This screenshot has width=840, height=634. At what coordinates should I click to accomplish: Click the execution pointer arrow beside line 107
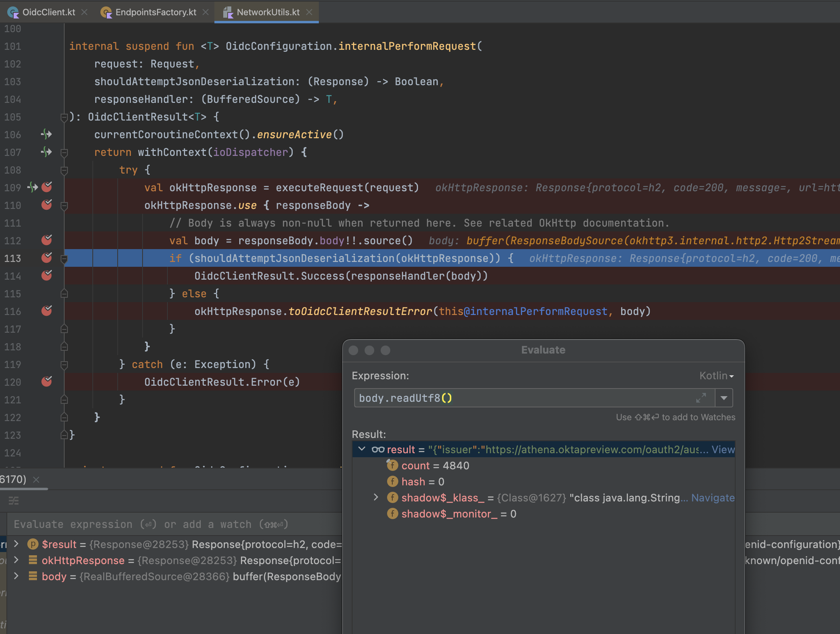click(46, 152)
